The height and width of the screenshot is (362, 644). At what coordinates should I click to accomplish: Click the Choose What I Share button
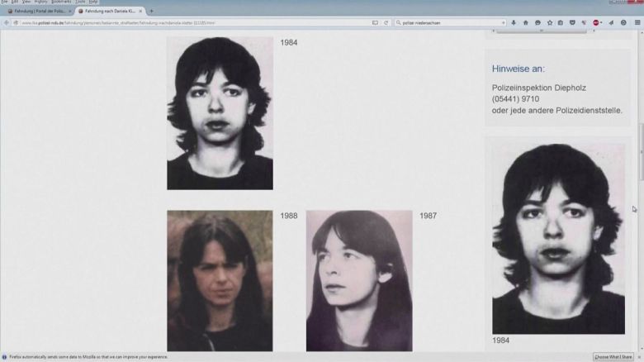(x=613, y=357)
